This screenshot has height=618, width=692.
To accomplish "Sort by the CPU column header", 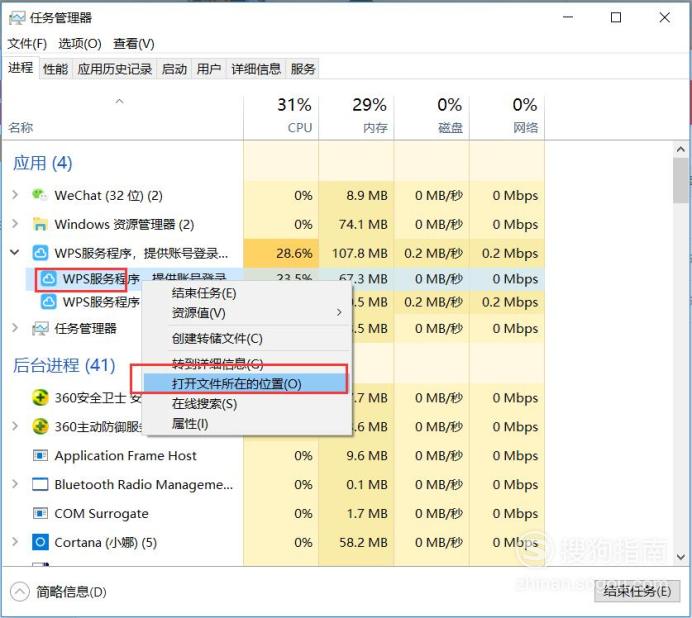I will (x=281, y=116).
